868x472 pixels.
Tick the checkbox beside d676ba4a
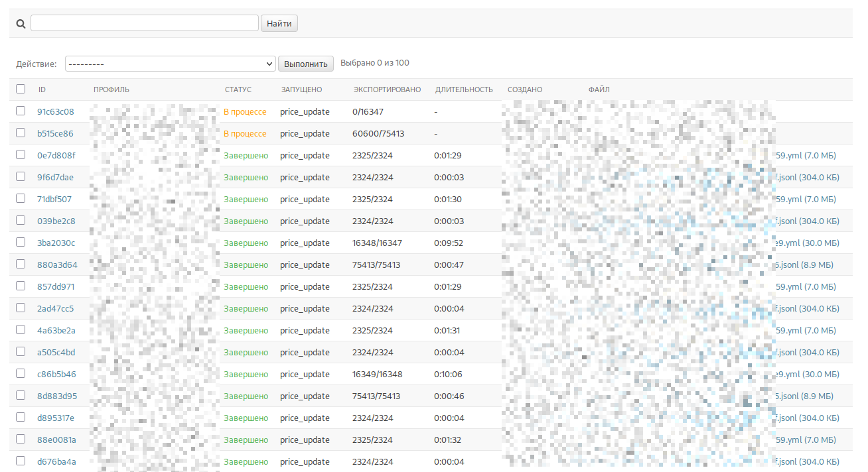click(x=21, y=461)
